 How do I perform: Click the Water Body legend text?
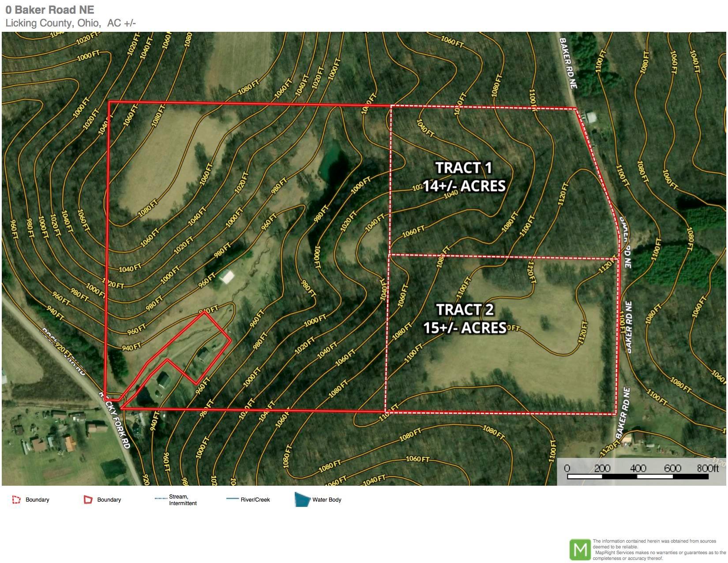[x=327, y=500]
